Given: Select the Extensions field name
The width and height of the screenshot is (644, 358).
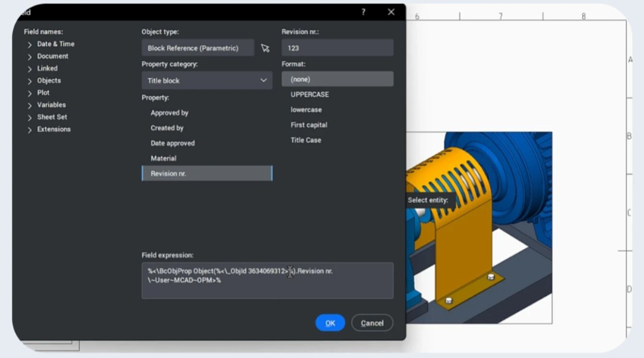Looking at the screenshot, I should coord(54,129).
